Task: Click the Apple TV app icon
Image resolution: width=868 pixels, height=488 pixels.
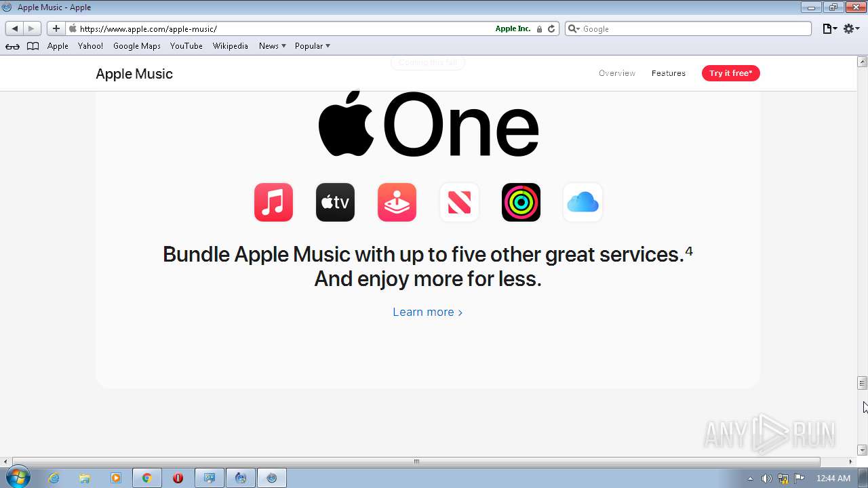Action: 335,202
